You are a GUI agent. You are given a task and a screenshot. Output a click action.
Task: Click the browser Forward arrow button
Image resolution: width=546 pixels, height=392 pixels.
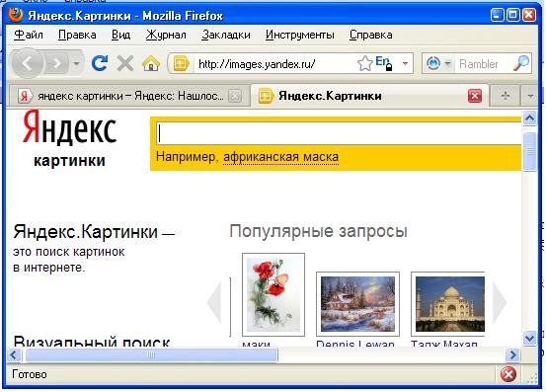coord(56,64)
